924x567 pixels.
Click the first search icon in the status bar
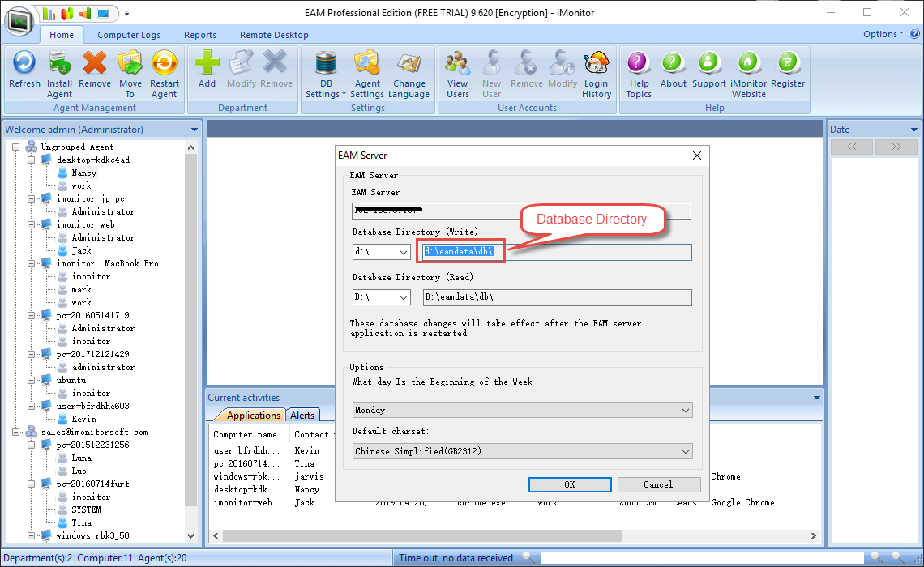pos(528,557)
